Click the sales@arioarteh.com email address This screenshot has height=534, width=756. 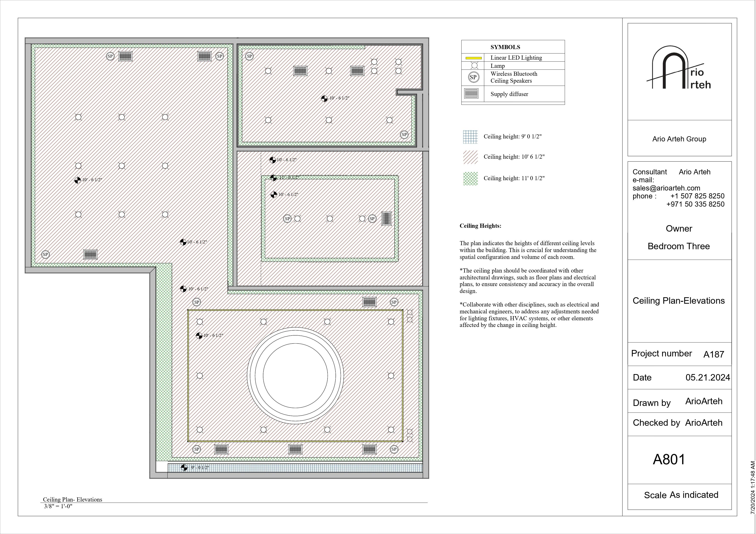coord(666,188)
